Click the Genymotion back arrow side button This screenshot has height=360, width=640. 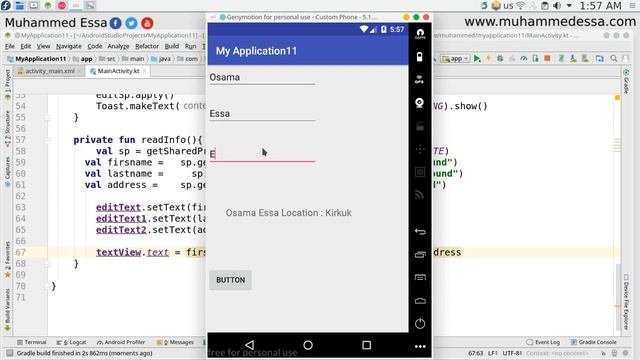pos(420,231)
